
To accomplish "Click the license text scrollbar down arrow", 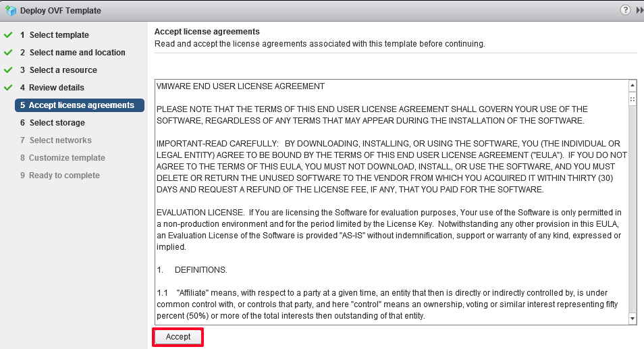I will pyautogui.click(x=632, y=319).
